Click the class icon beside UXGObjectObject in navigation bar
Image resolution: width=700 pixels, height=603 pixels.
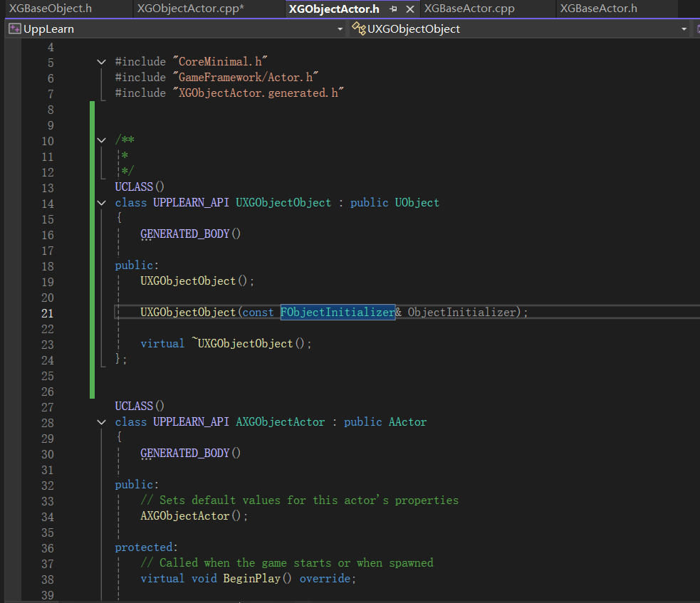click(x=359, y=29)
